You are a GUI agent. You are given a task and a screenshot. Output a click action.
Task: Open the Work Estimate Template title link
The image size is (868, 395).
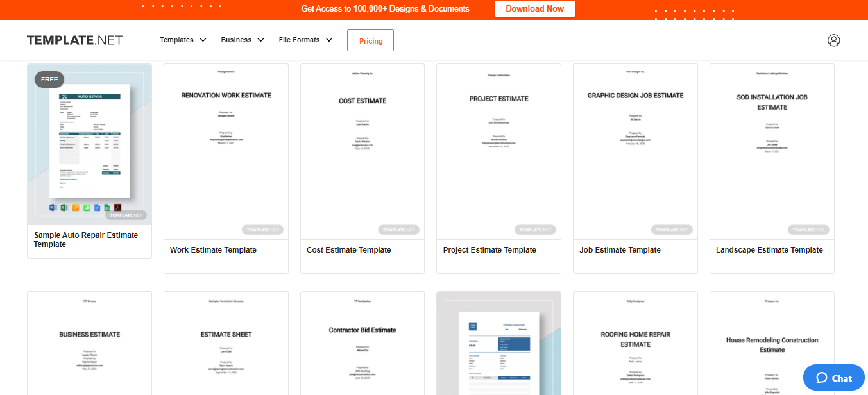(x=213, y=250)
